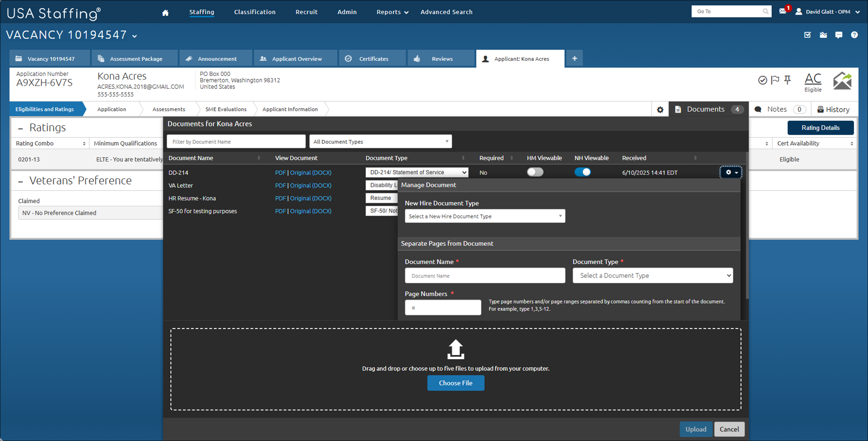This screenshot has height=441, width=868.
Task: Sort the Received column
Action: click(695, 158)
